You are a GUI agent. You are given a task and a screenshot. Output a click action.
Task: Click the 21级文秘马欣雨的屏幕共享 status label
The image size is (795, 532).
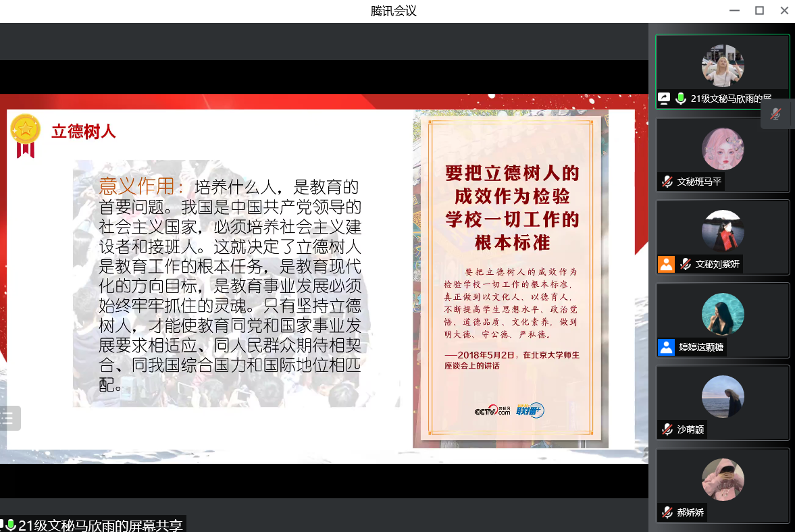pyautogui.click(x=100, y=525)
